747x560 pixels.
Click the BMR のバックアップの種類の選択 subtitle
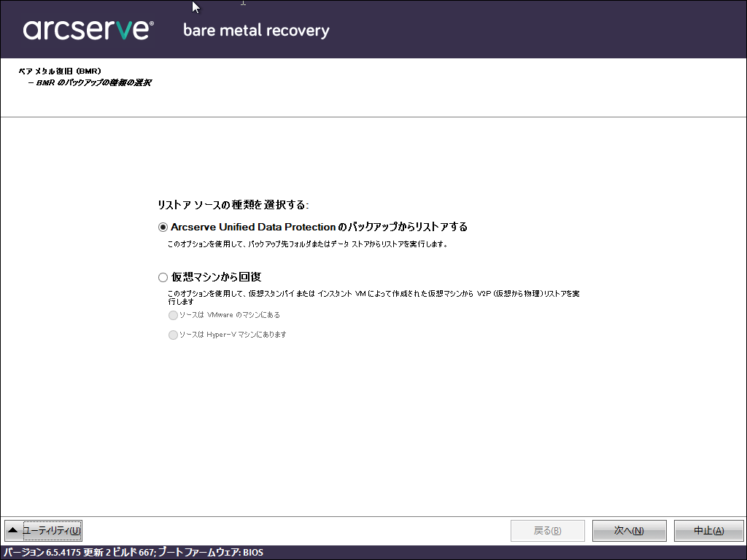[x=90, y=82]
